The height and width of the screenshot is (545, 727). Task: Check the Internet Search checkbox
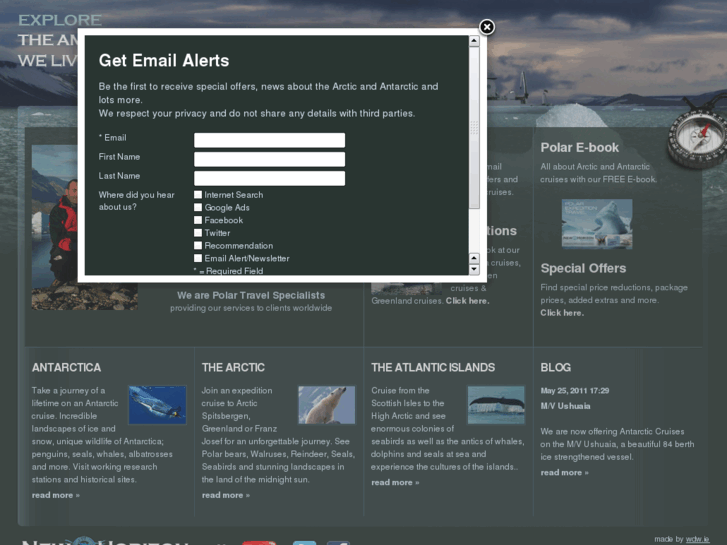pos(198,195)
